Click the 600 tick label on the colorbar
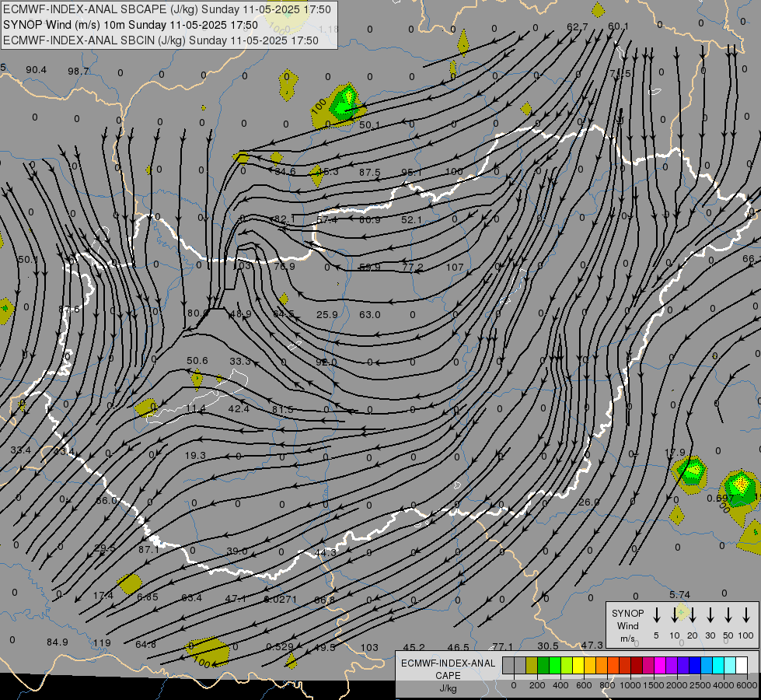761x700 pixels. click(584, 685)
